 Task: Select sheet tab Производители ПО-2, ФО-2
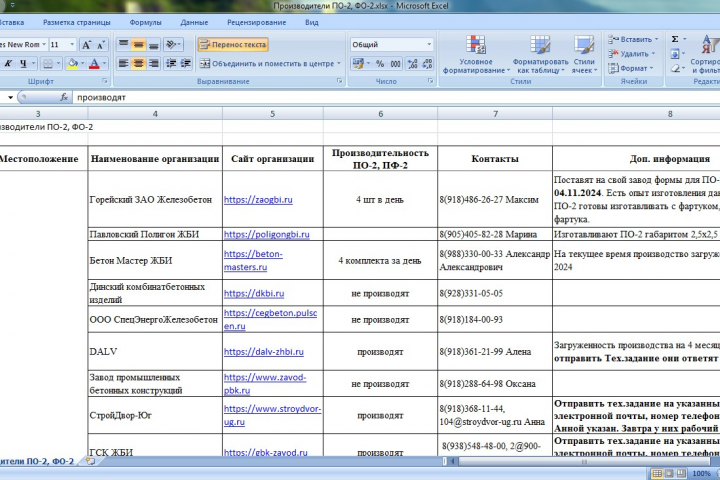(x=37, y=461)
